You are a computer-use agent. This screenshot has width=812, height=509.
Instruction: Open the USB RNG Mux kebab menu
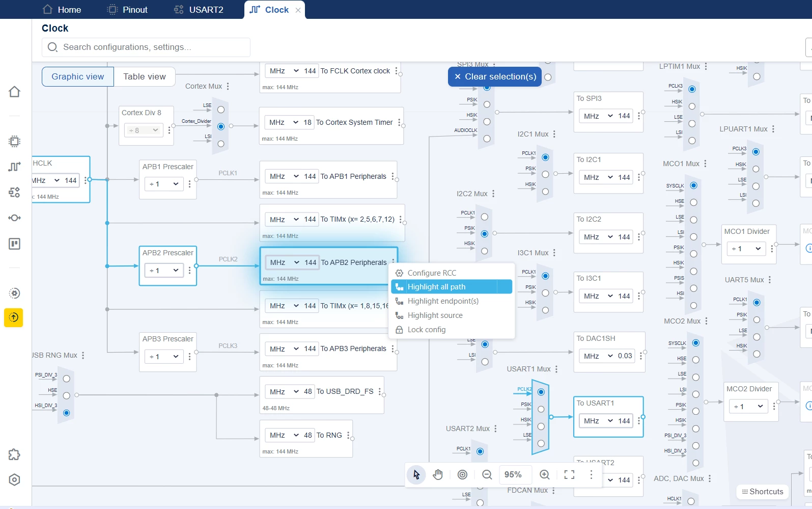[x=82, y=355]
